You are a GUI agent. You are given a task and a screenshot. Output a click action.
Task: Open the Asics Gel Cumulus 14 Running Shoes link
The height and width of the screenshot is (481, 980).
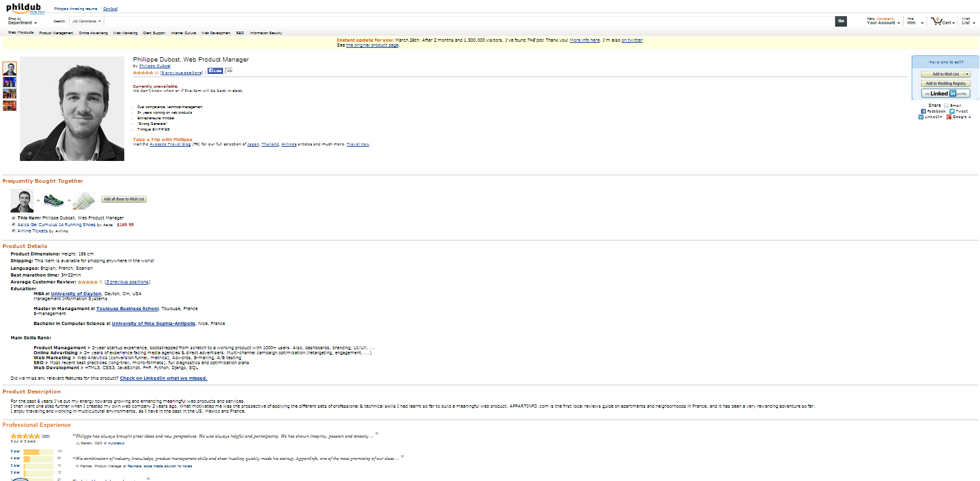[x=57, y=225]
